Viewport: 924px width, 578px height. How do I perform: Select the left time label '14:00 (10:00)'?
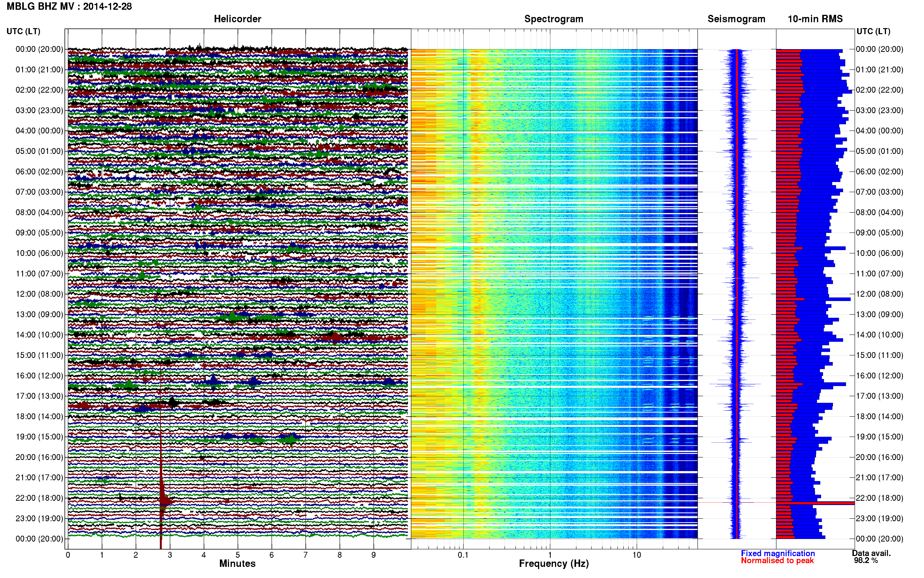(39, 335)
